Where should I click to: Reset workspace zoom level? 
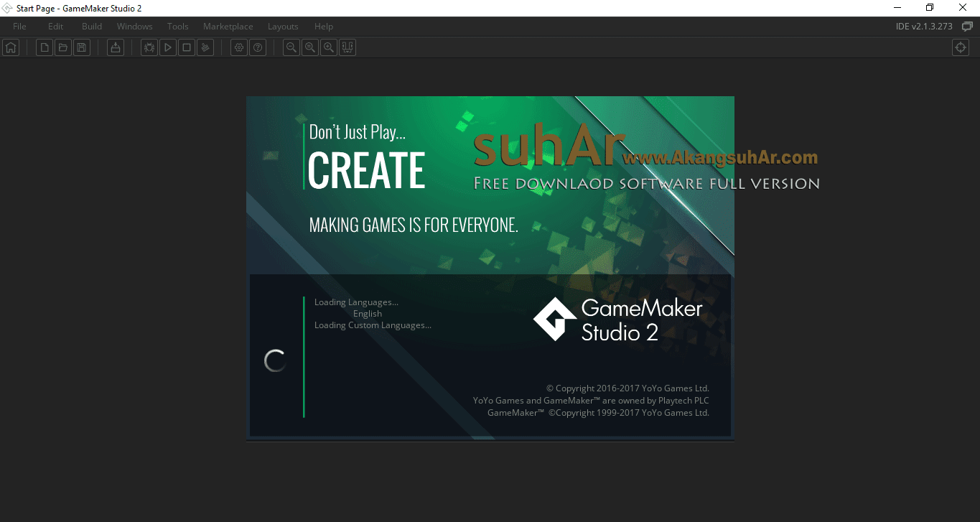[x=310, y=47]
